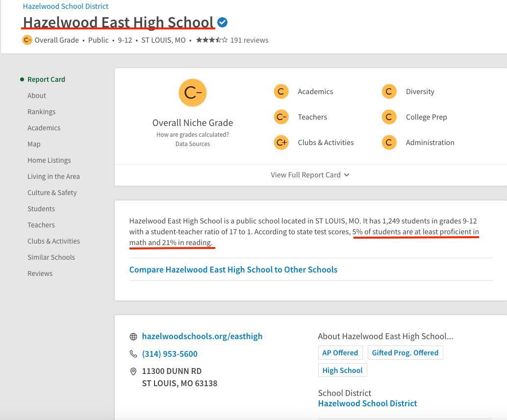Click the College Prep grade label
This screenshot has height=420, width=507.
click(x=426, y=117)
